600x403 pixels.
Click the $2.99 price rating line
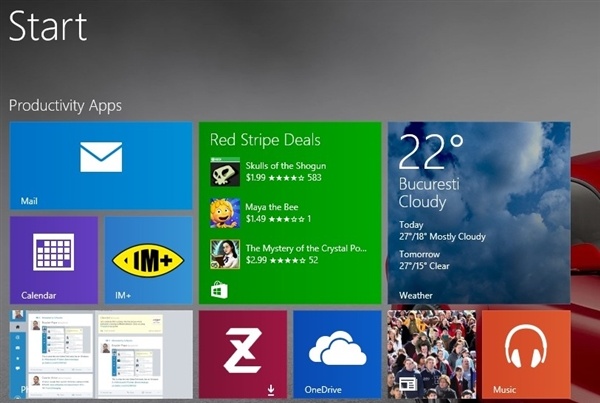coord(282,260)
